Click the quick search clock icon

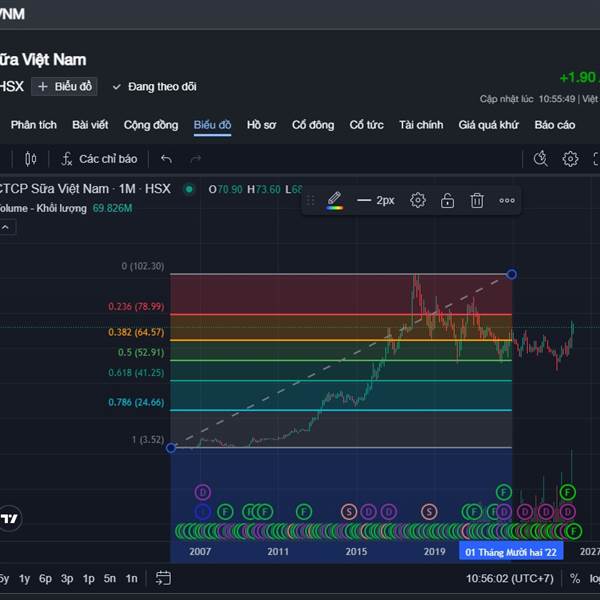click(541, 159)
